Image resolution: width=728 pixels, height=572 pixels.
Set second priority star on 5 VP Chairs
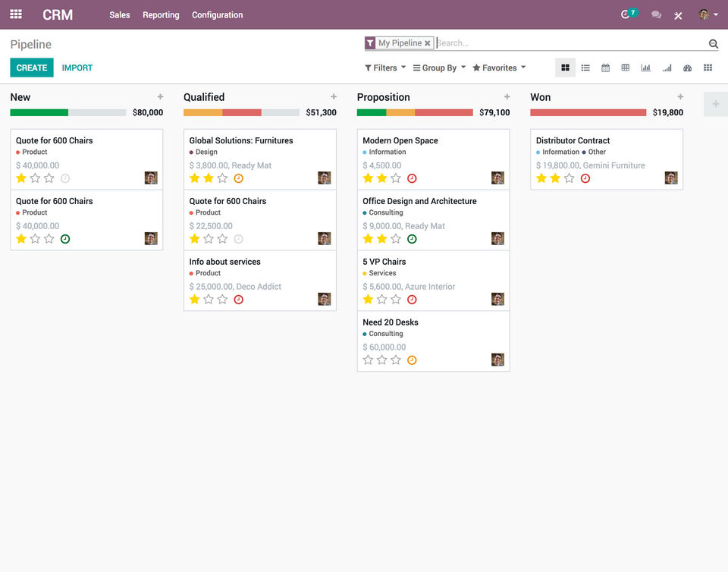pyautogui.click(x=381, y=300)
